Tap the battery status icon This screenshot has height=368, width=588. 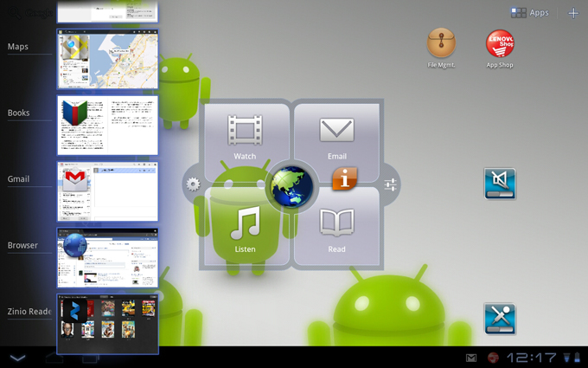(x=577, y=358)
